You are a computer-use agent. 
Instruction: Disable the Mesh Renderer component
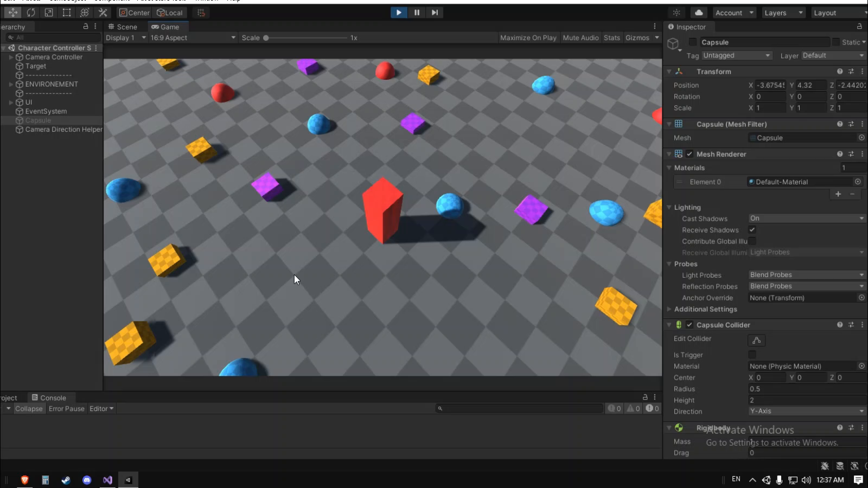tap(690, 154)
